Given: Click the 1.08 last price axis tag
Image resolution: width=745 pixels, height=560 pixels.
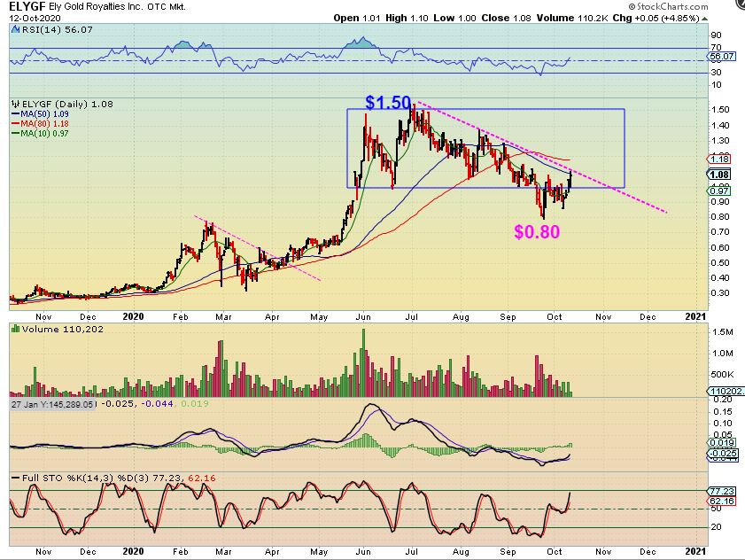Looking at the screenshot, I should (720, 175).
